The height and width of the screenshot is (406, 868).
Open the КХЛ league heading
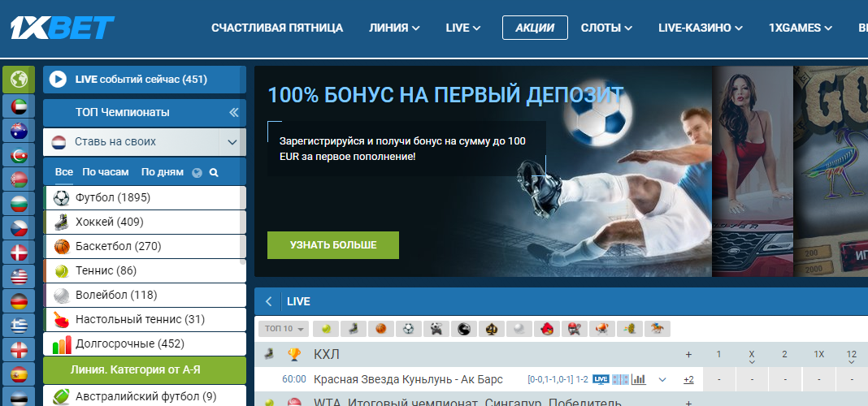(x=325, y=355)
